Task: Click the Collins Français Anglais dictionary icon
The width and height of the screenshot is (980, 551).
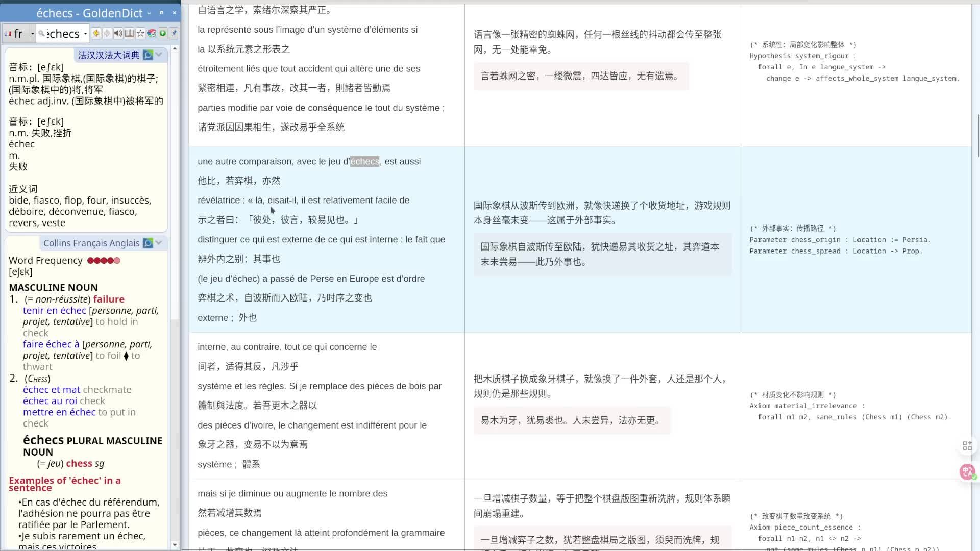Action: point(148,243)
